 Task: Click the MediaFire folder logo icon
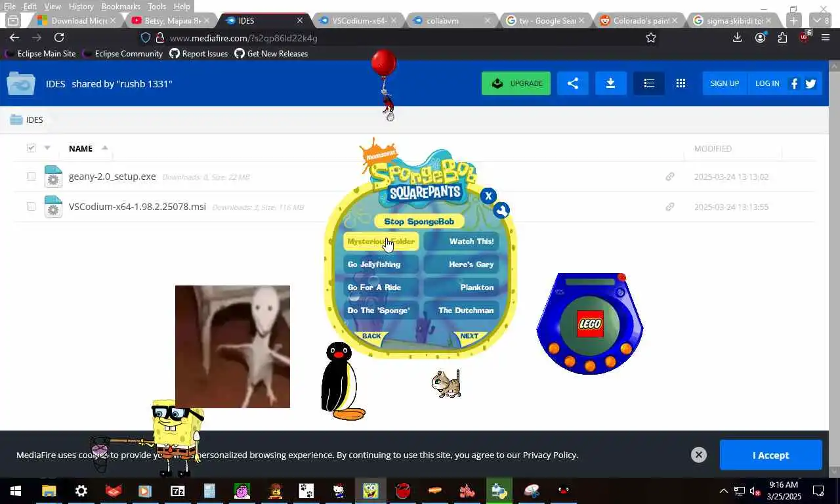click(20, 83)
